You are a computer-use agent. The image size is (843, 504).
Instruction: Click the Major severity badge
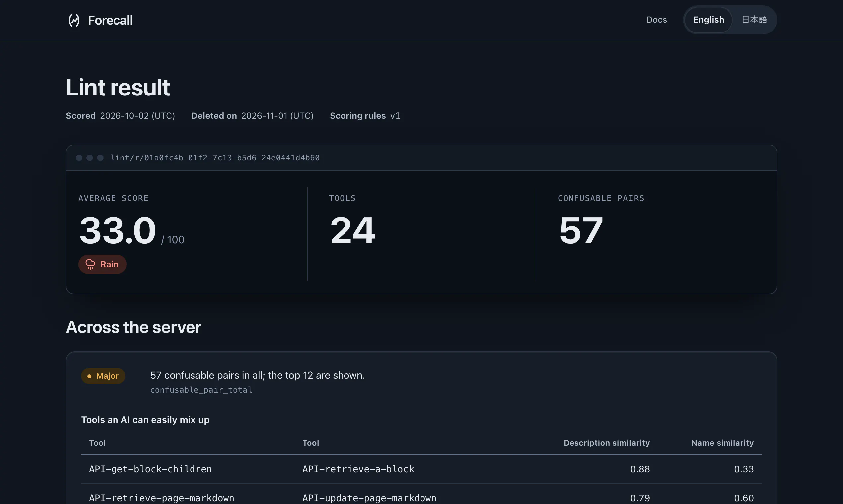[x=103, y=376]
